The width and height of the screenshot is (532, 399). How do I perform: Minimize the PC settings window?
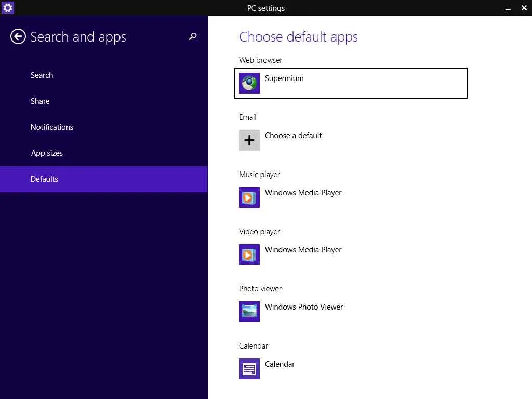pos(507,8)
